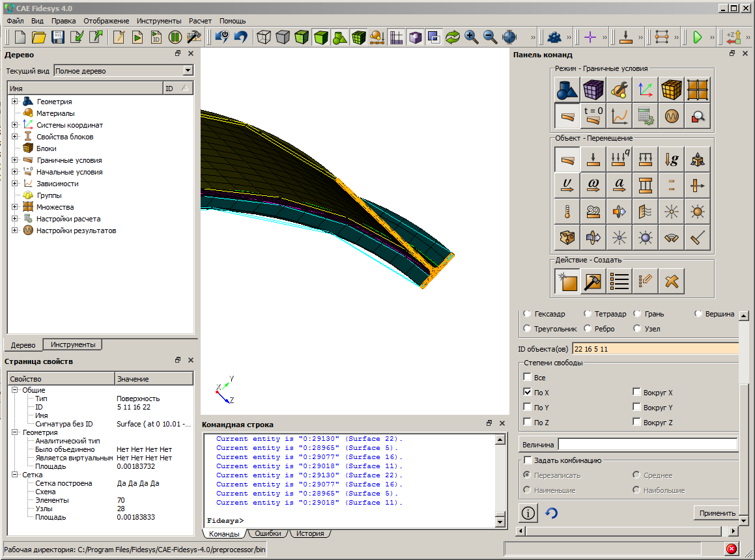Viewport: 755px width, 560px height.
Task: Save the model with floppy disk icon
Action: click(58, 37)
